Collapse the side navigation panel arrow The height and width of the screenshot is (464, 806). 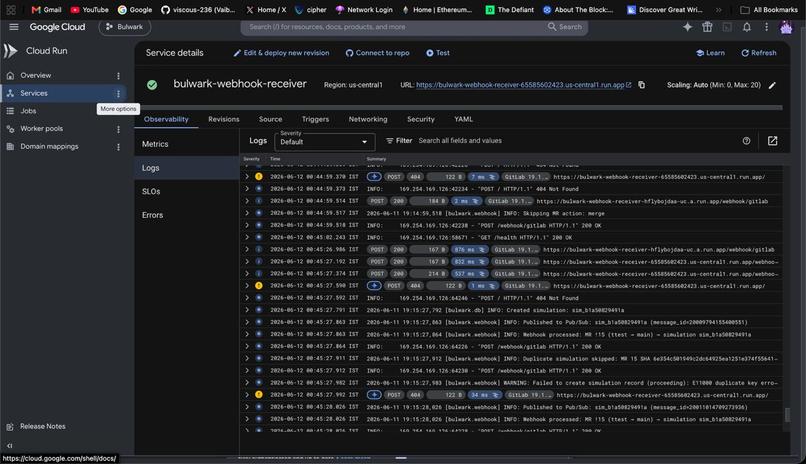[x=10, y=446]
